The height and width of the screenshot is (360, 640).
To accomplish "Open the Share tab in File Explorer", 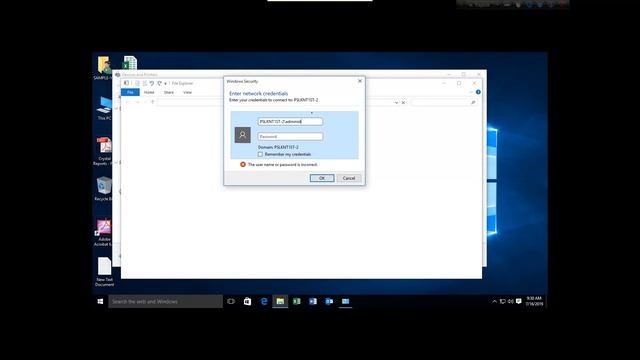I will 169,93.
